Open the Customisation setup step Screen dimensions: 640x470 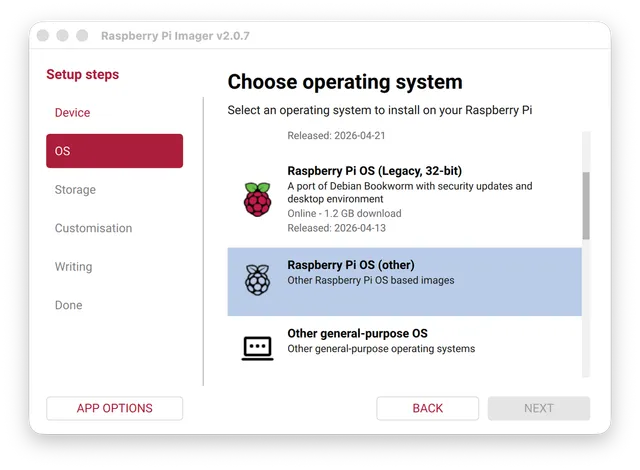(114, 228)
